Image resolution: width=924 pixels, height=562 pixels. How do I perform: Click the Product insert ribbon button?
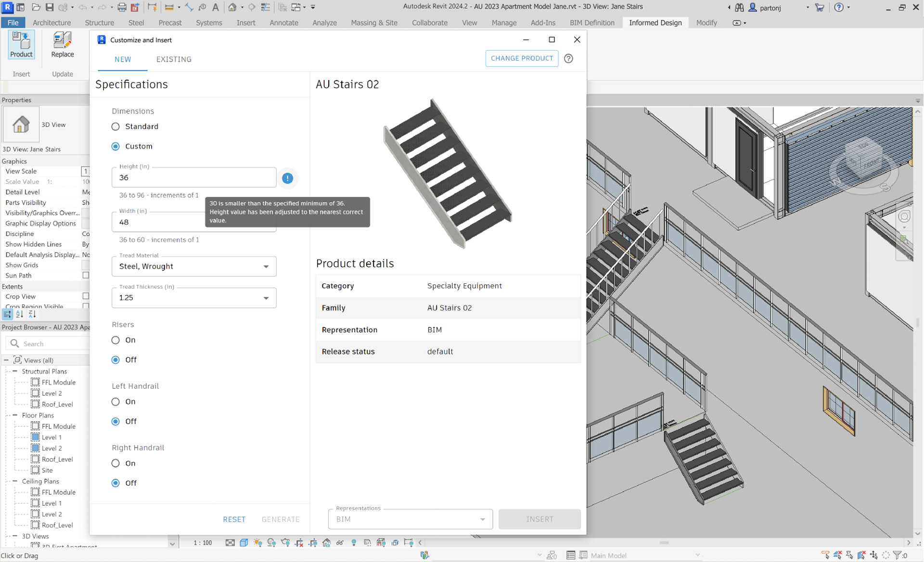pyautogui.click(x=21, y=45)
